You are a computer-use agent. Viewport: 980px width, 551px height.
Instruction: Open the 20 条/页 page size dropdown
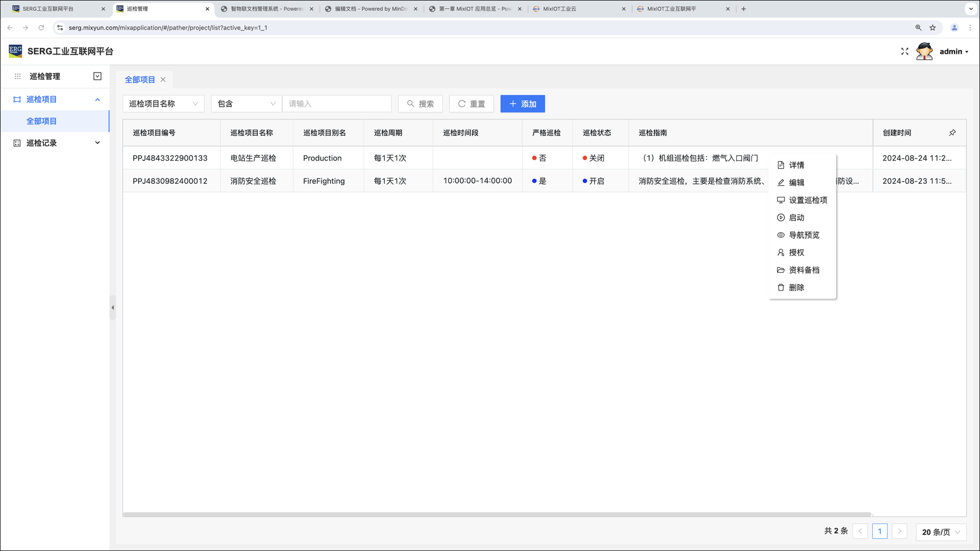click(x=941, y=532)
